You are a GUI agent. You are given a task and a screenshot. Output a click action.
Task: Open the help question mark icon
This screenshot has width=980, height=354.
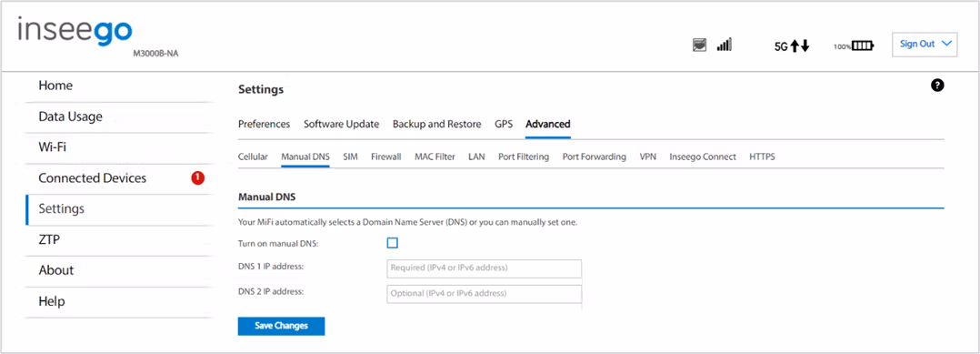coord(937,86)
